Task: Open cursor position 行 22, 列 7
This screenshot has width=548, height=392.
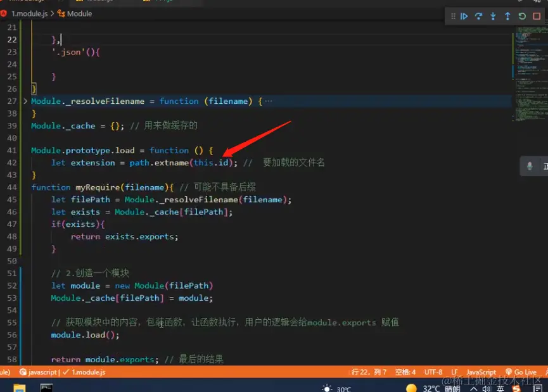Action: pos(369,372)
